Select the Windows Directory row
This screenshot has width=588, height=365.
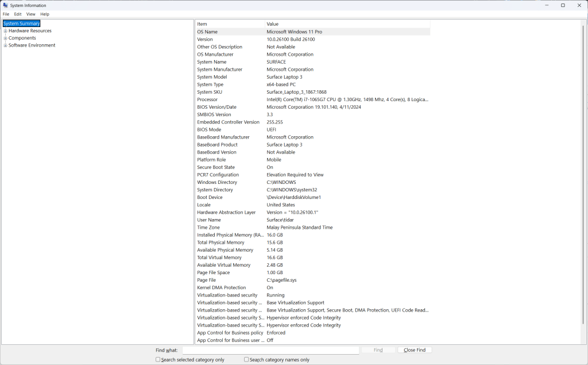point(313,182)
